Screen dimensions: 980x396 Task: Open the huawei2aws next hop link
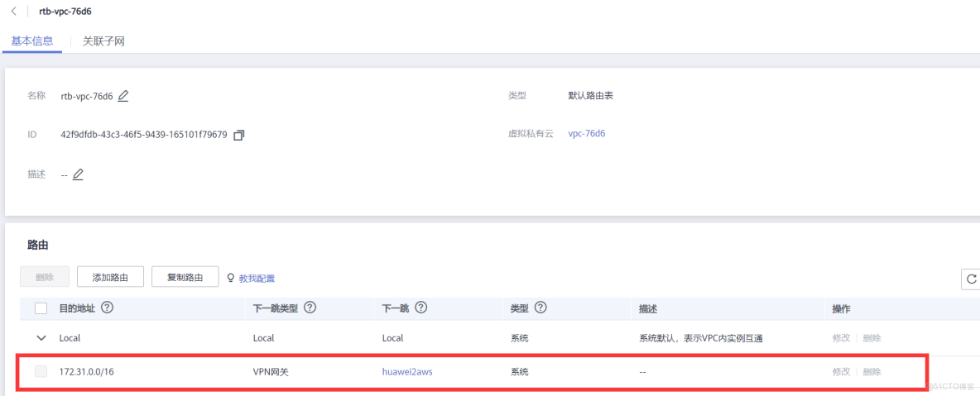coord(407,372)
